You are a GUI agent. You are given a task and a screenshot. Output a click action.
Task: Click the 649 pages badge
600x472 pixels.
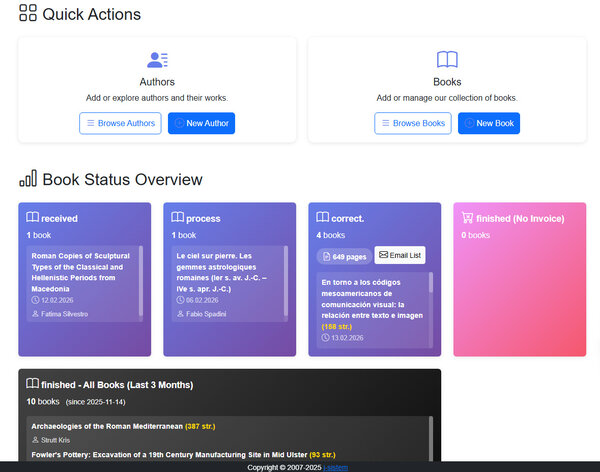pyautogui.click(x=343, y=257)
